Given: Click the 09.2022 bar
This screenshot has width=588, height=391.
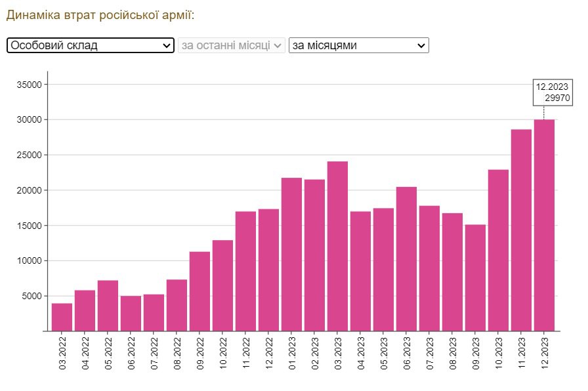Looking at the screenshot, I should [x=199, y=291].
